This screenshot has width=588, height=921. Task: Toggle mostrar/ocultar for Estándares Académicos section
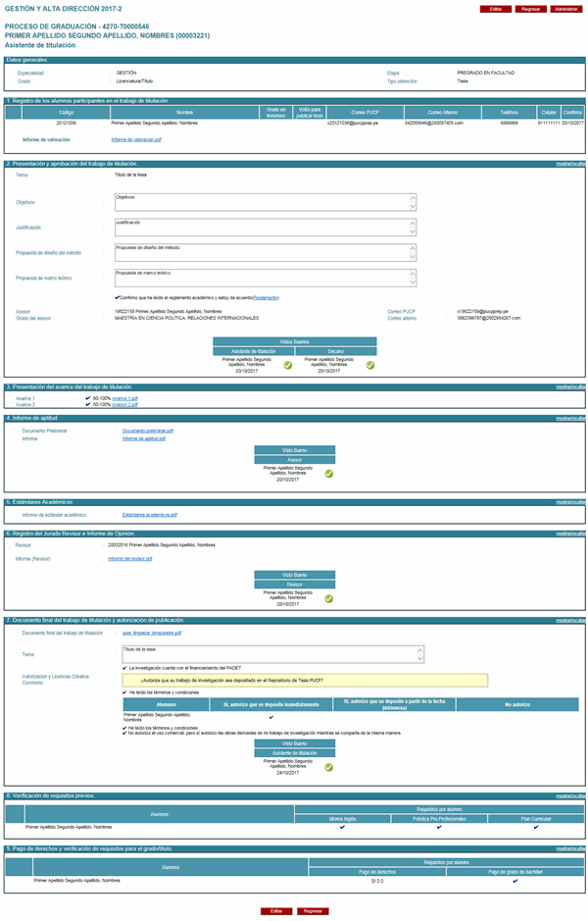click(570, 503)
